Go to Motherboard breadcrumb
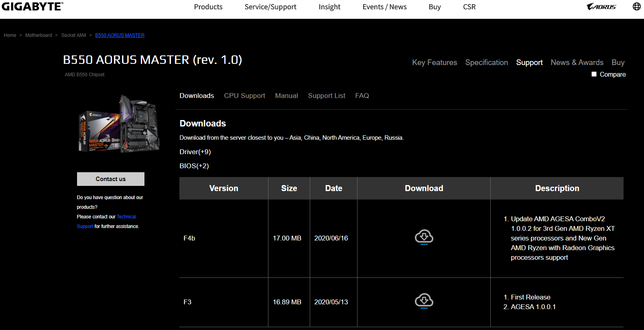The height and width of the screenshot is (330, 644). click(39, 35)
